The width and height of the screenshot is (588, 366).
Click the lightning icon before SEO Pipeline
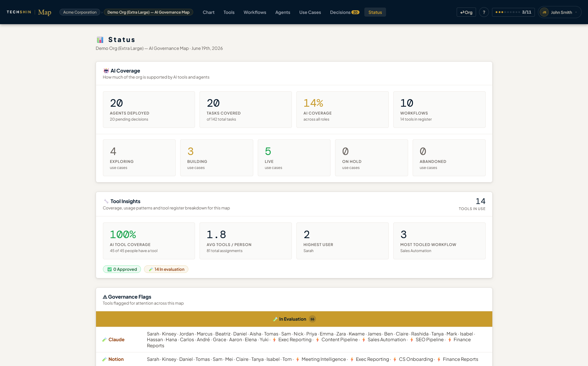412,340
